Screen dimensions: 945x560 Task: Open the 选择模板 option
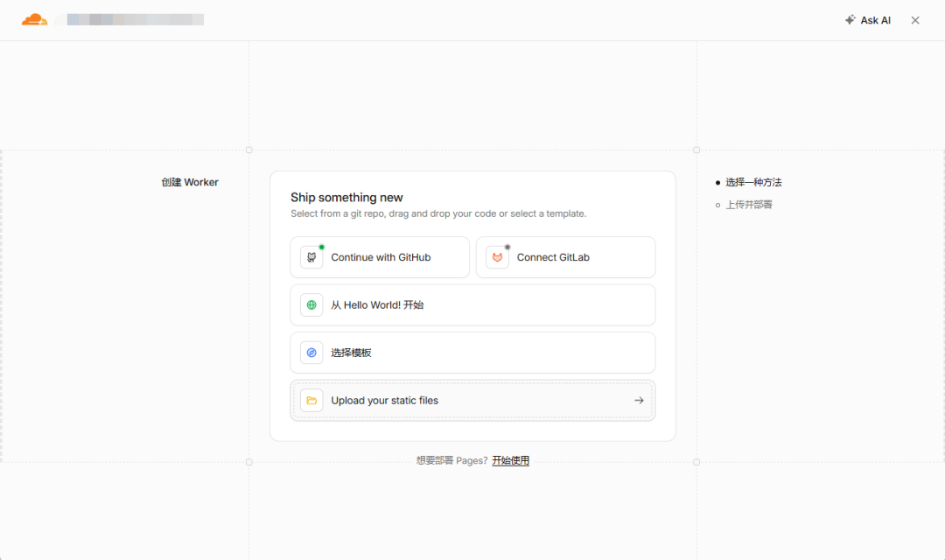472,353
